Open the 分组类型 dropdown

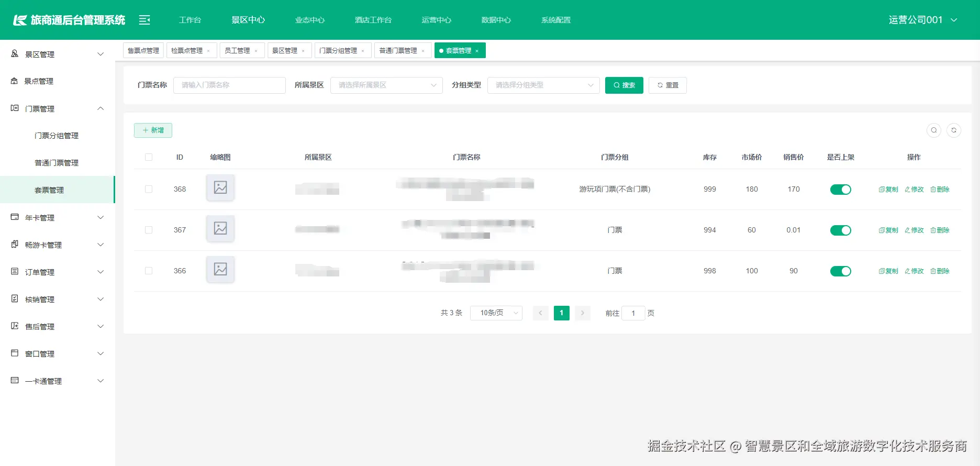[543, 85]
